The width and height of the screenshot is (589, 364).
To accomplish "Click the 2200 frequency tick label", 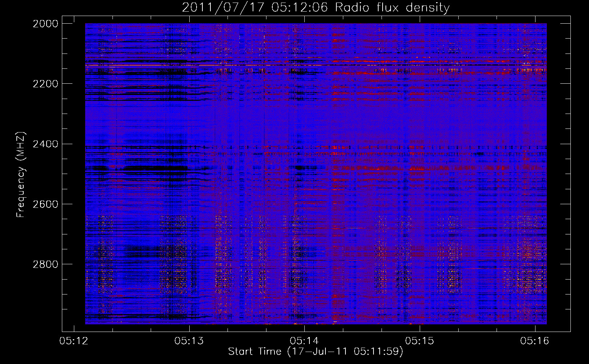I will (46, 84).
